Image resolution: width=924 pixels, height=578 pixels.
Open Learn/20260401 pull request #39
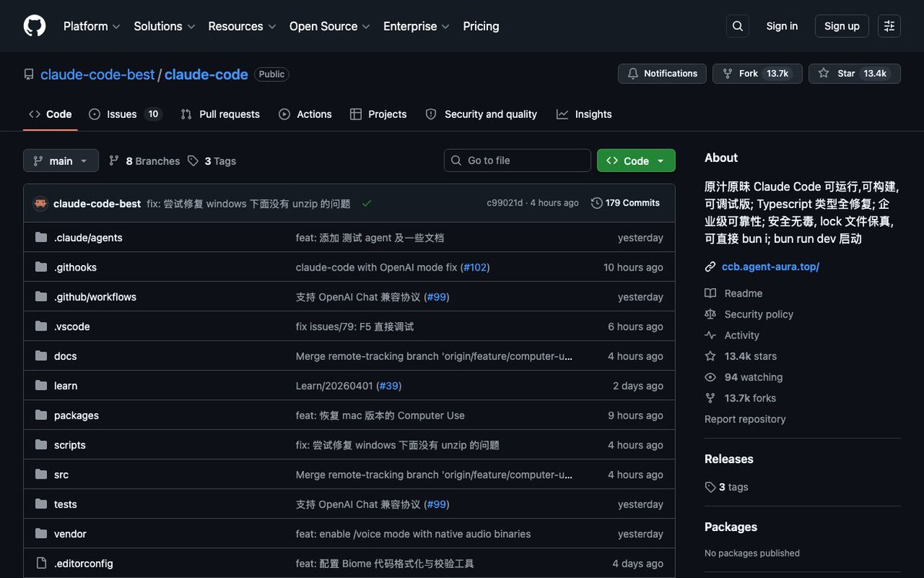pos(389,386)
